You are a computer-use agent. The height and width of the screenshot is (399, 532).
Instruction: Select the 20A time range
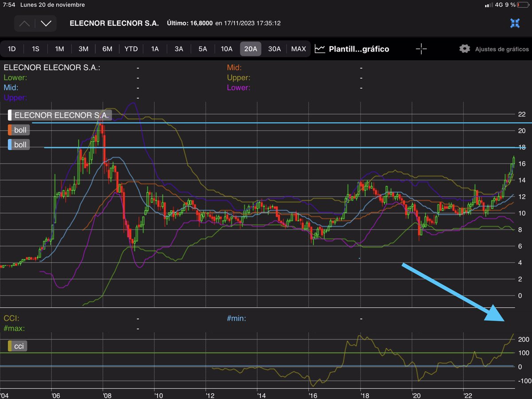coord(251,49)
